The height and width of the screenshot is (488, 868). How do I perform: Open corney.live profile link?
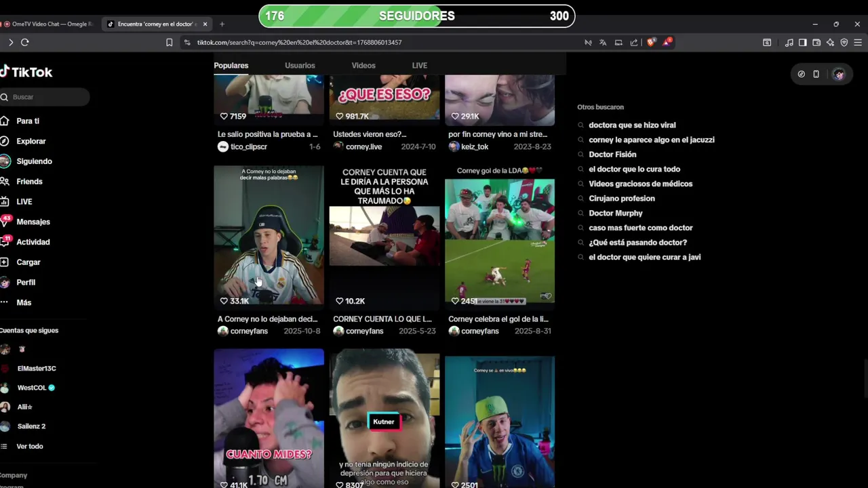(x=363, y=146)
